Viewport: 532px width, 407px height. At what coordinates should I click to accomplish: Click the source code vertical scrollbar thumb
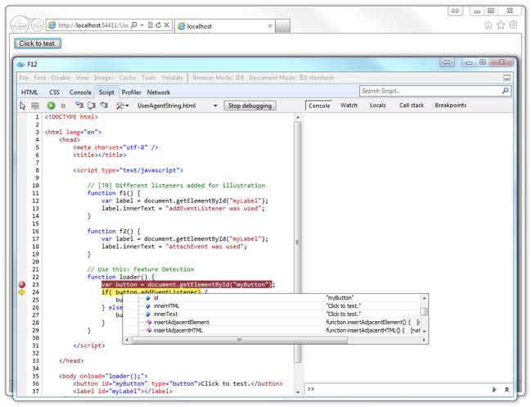coord(298,242)
